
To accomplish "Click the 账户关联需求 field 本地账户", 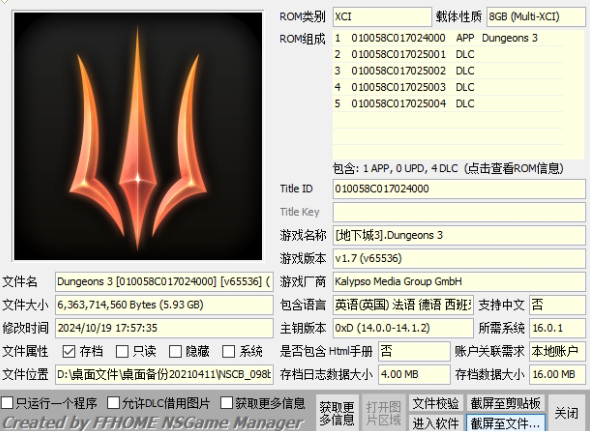I will [x=557, y=351].
